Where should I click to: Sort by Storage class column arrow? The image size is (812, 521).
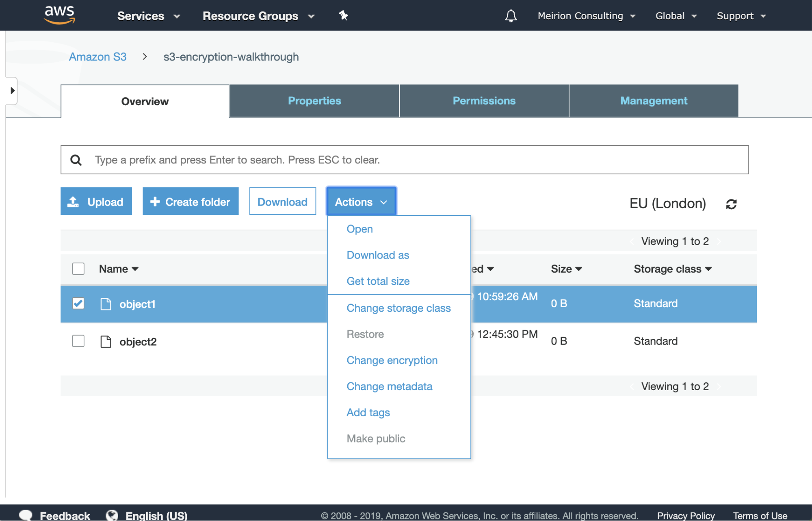708,269
